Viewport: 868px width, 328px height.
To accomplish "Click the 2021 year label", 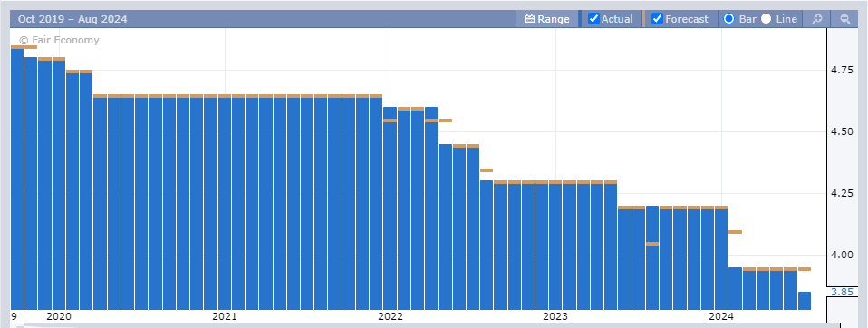I will click(x=224, y=316).
